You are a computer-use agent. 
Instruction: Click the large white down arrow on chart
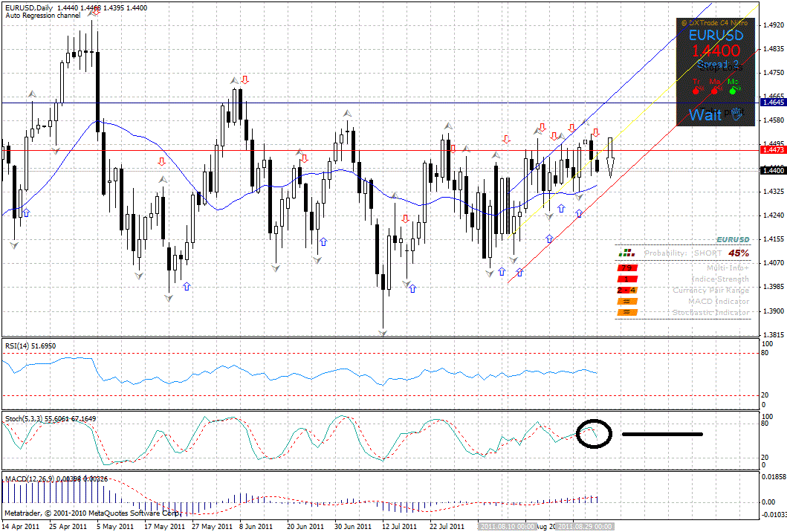[x=610, y=158]
